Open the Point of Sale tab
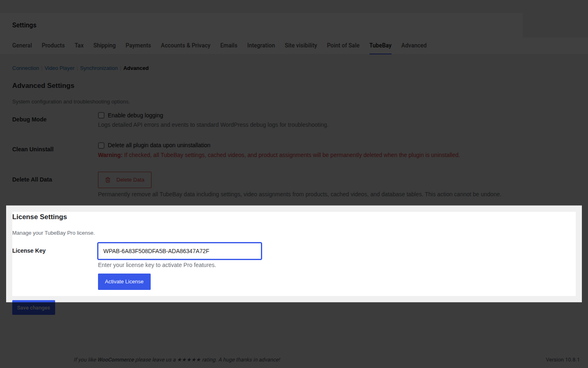 coord(343,45)
